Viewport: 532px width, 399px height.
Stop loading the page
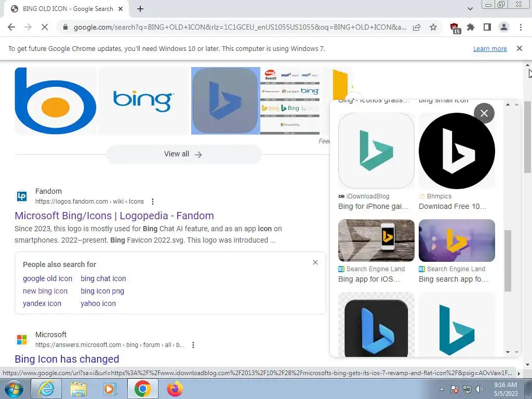pyautogui.click(x=45, y=27)
